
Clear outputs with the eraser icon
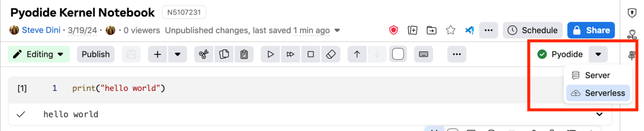click(x=331, y=54)
